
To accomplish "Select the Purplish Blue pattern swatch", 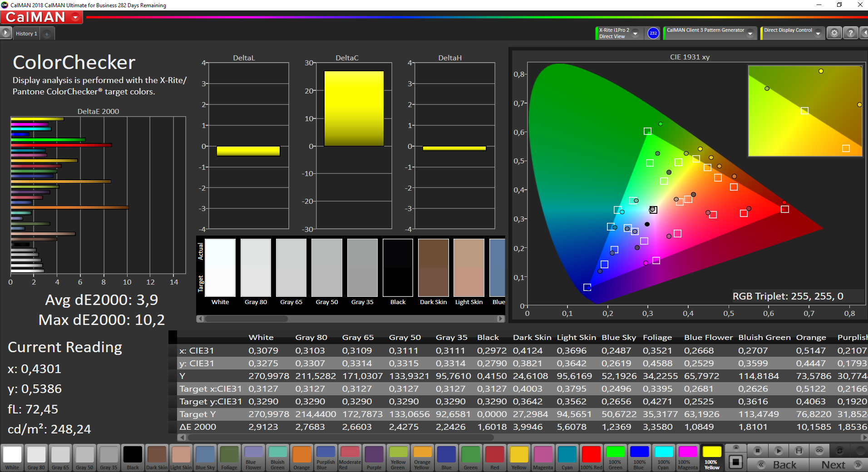I will coord(325,457).
